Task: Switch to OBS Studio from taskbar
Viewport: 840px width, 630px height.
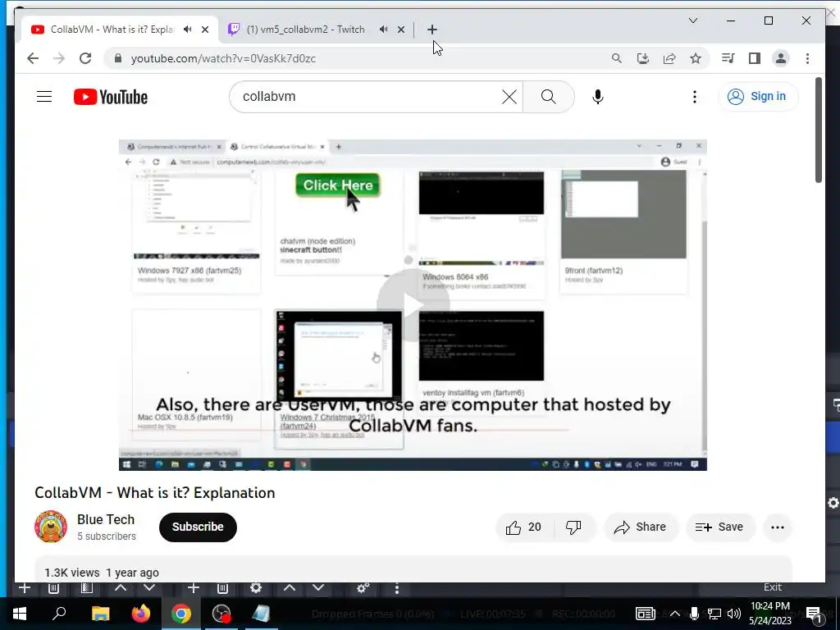Action: [221, 614]
